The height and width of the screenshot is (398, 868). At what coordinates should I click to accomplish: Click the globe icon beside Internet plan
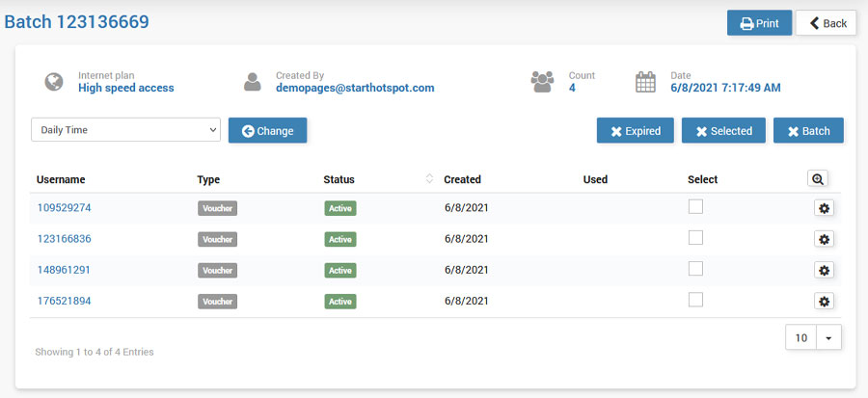54,82
